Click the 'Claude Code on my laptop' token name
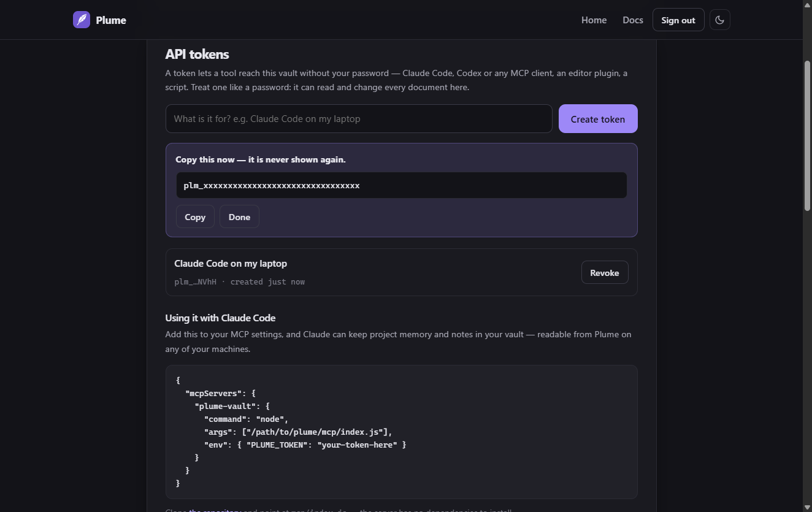Image resolution: width=812 pixels, height=512 pixels. tap(231, 264)
